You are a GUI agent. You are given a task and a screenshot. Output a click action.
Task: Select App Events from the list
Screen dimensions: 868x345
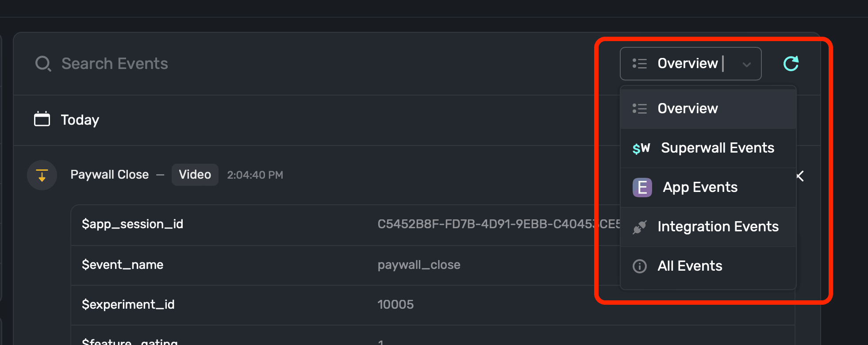tap(708, 188)
